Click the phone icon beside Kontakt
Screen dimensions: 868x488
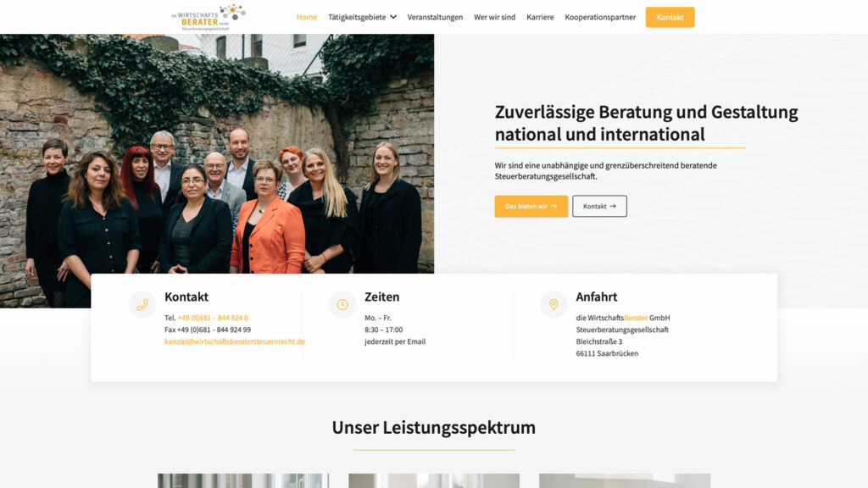coord(142,304)
